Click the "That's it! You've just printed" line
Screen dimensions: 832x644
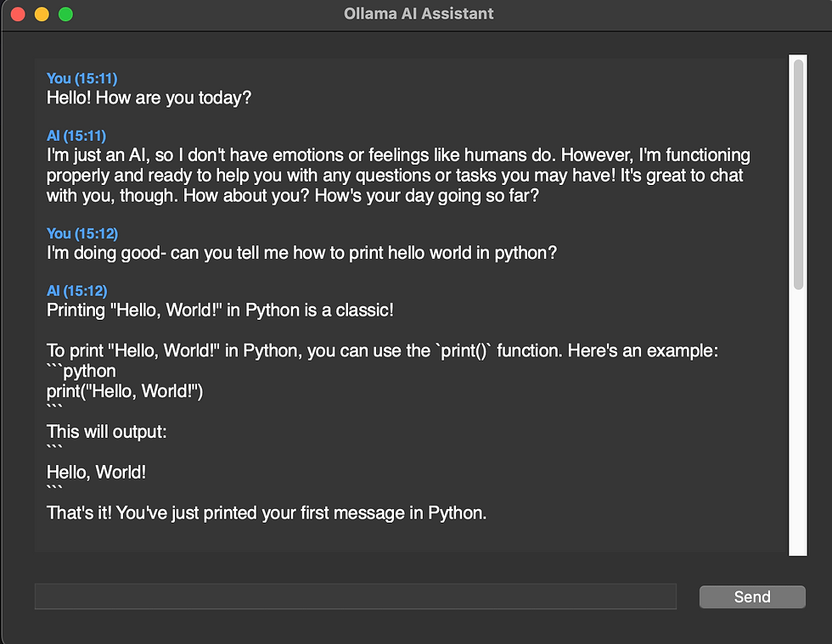(x=267, y=513)
